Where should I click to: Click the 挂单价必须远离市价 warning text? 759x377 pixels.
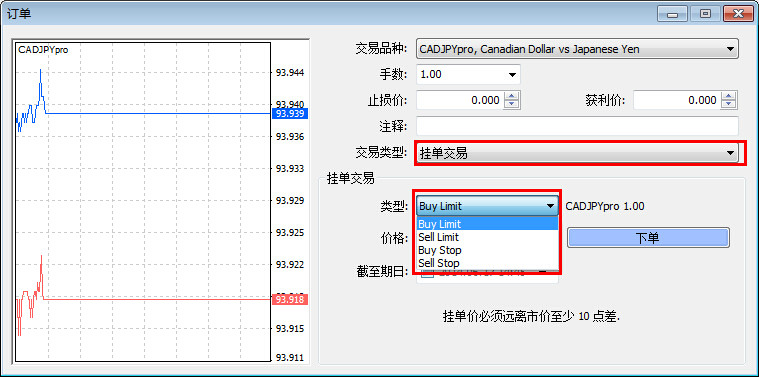531,317
